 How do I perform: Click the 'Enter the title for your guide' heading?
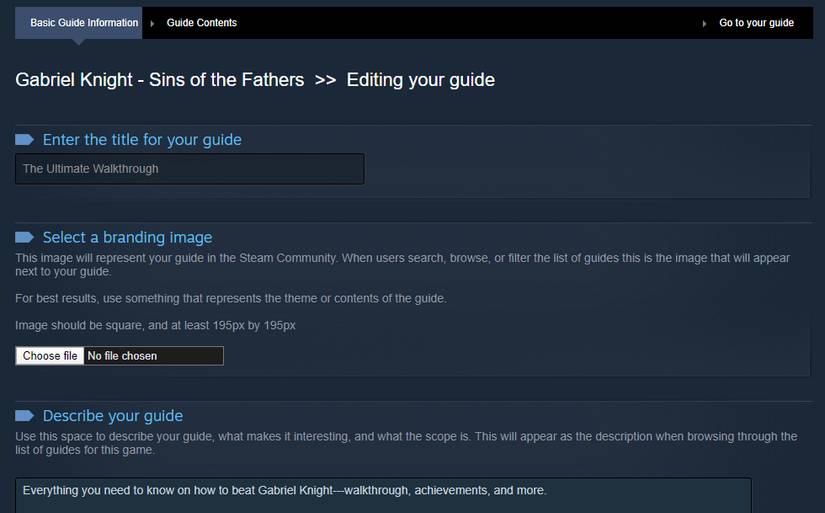click(142, 139)
